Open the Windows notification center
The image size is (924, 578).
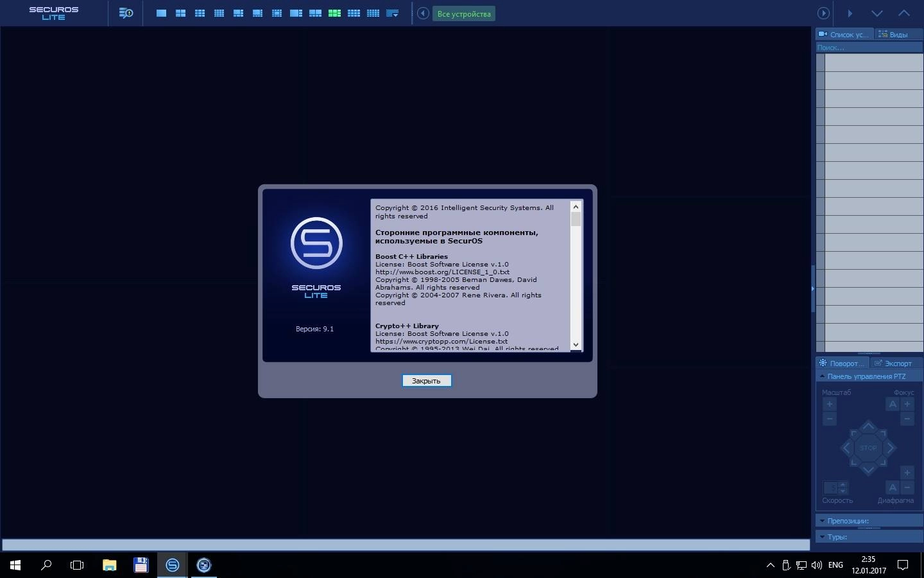[x=903, y=565]
